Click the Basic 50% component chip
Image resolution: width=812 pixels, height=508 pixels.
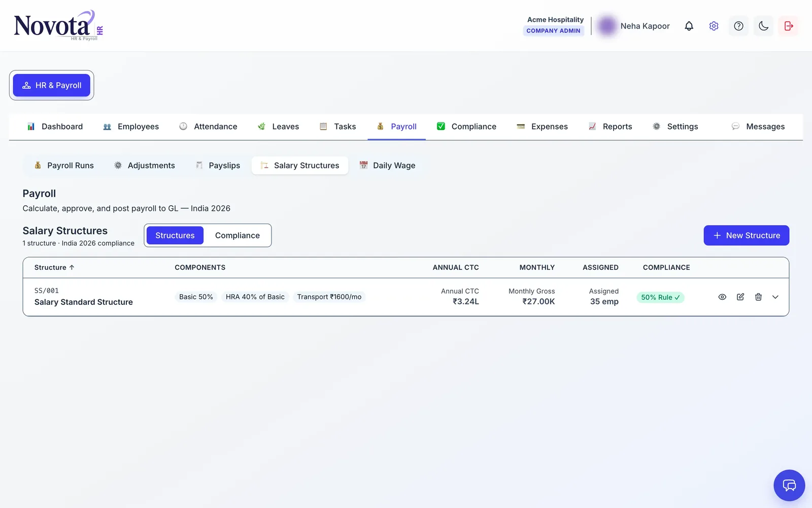pyautogui.click(x=196, y=297)
